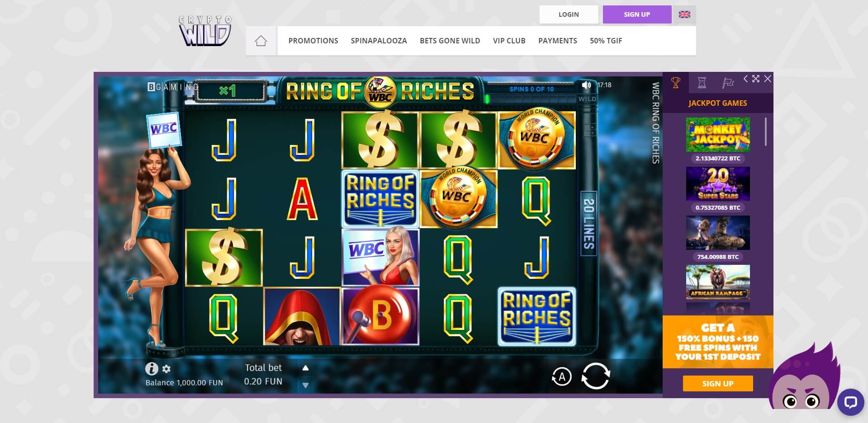Open game settings gear icon
The width and height of the screenshot is (868, 423).
point(166,369)
